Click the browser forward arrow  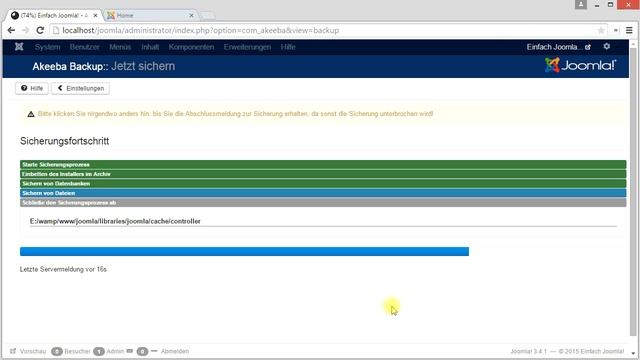coord(25,30)
